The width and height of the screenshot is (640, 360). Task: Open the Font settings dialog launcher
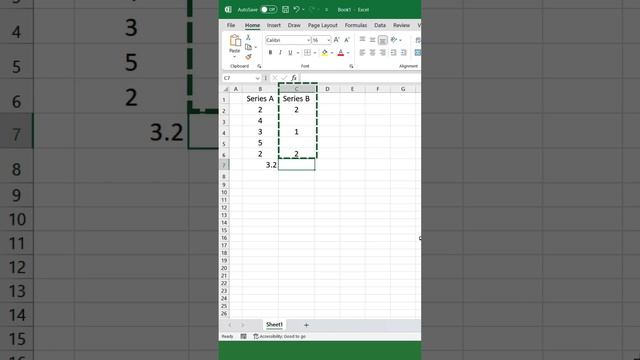351,66
